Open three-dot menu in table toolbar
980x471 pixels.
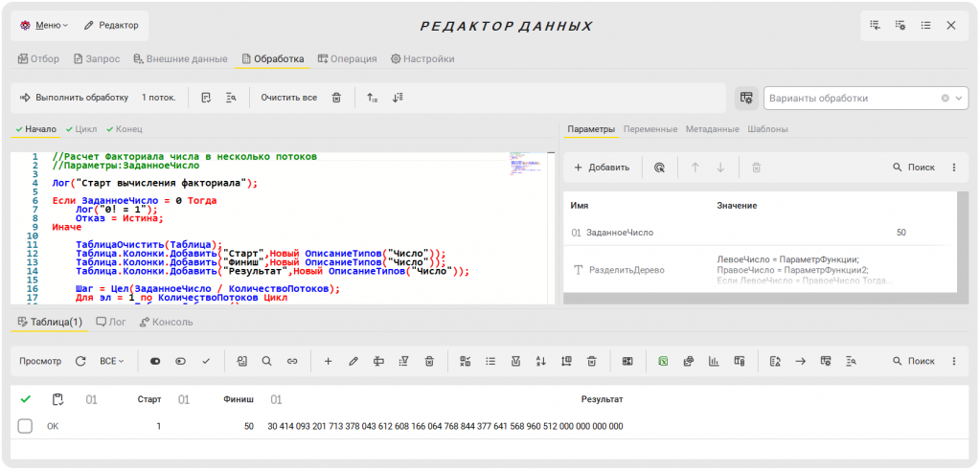point(954,361)
